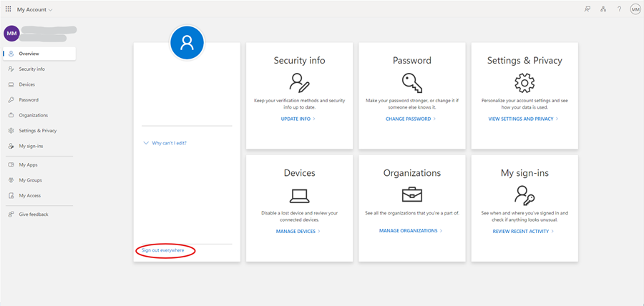Image resolution: width=644 pixels, height=306 pixels.
Task: Click the CHANGE PASSWORD link
Action: click(411, 119)
